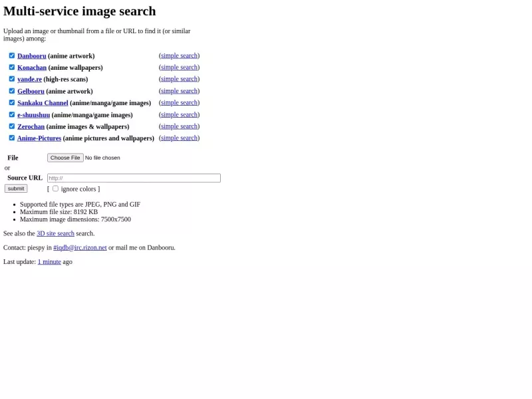Open the 3D site search link
Image resolution: width=532 pixels, height=399 pixels.
coord(55,233)
